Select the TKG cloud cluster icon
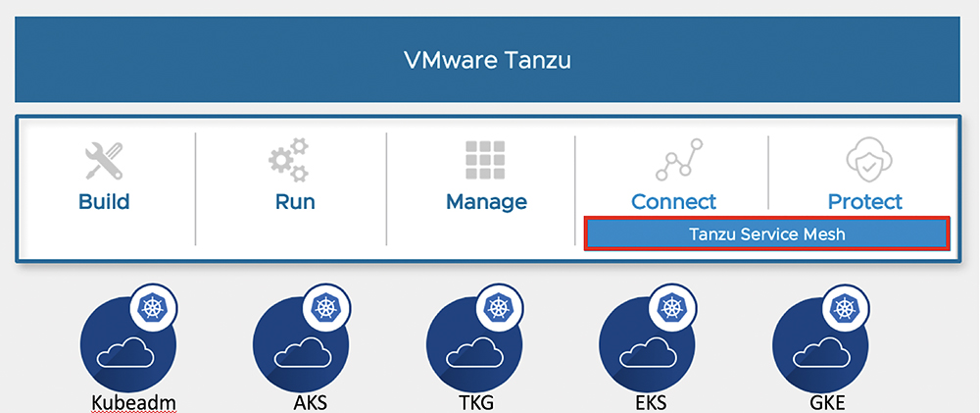Image resolution: width=980 pixels, height=413 pixels. [474, 345]
